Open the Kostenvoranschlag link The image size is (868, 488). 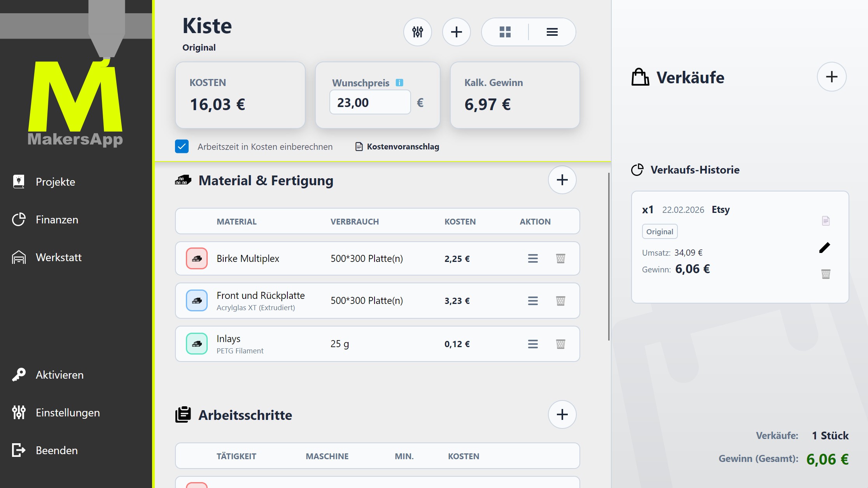[397, 147]
